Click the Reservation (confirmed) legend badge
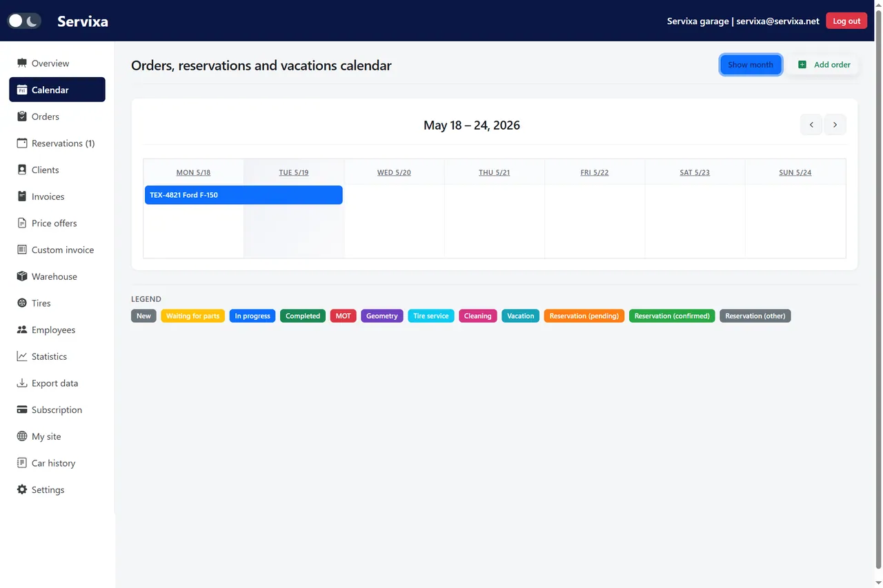Viewport: 883px width, 588px height. 672,316
